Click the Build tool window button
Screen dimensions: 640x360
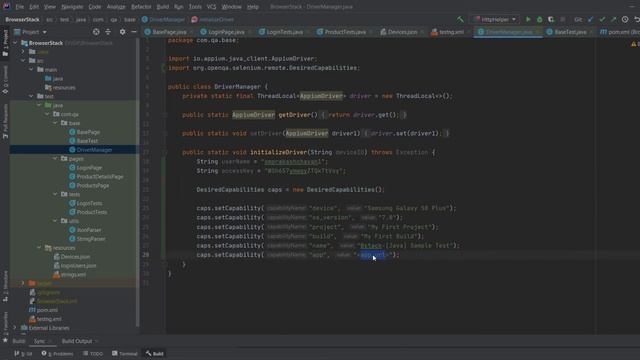pos(155,353)
